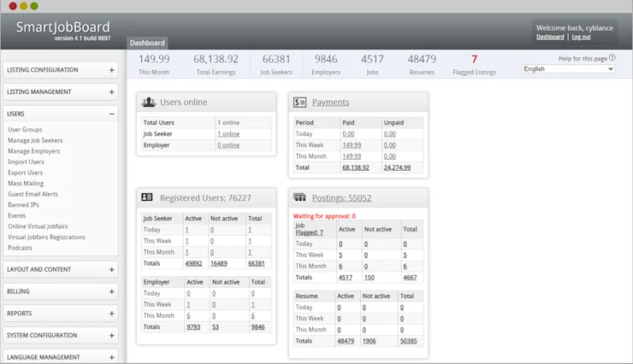Click the Log out link

(581, 37)
